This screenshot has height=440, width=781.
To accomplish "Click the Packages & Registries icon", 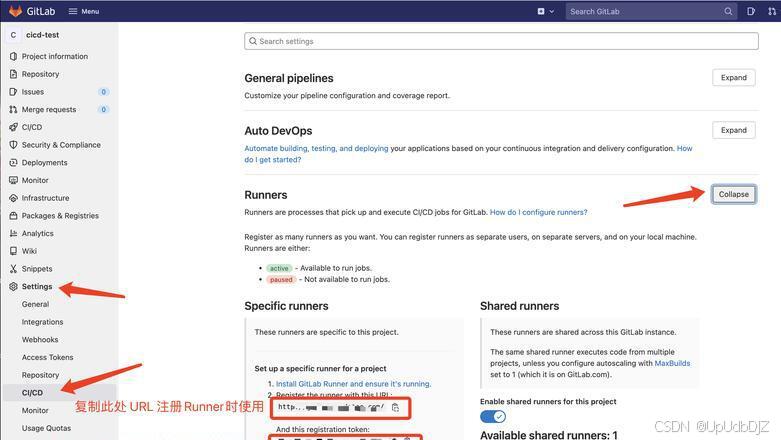I will coord(13,215).
